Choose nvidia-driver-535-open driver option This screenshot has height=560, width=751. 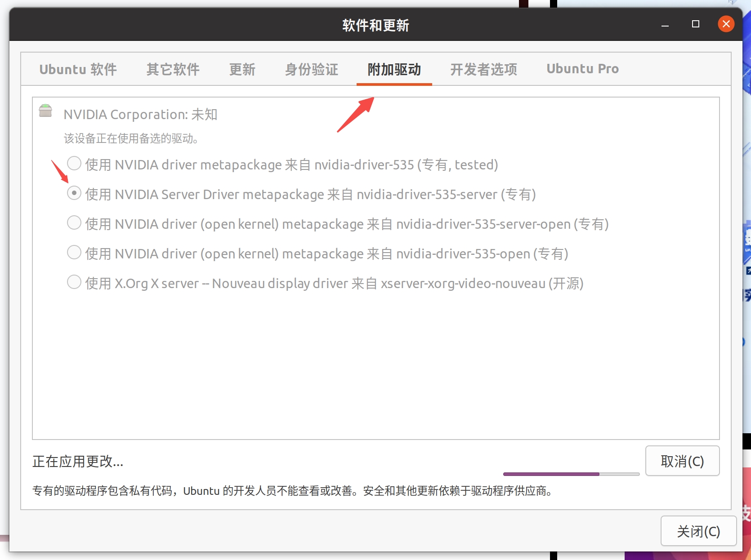(x=74, y=253)
